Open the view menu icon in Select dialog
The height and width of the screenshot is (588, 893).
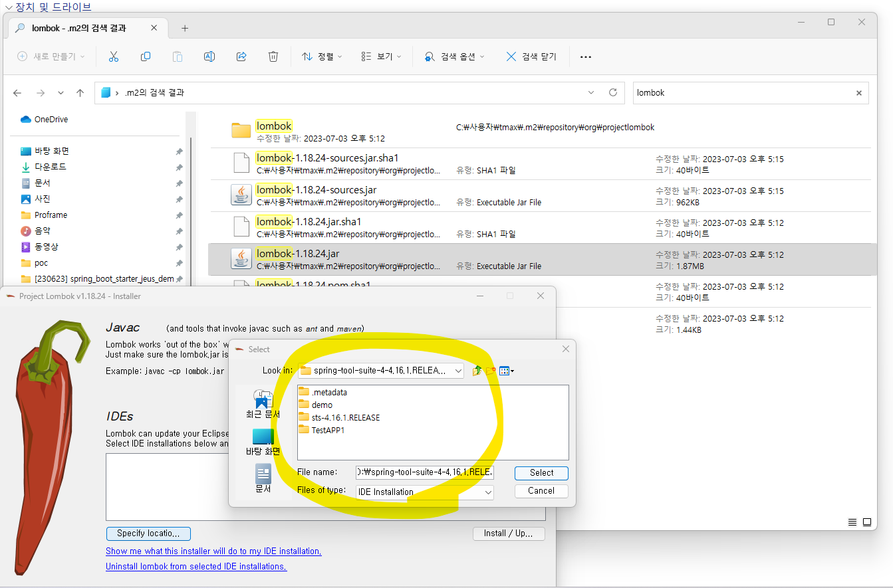[507, 371]
